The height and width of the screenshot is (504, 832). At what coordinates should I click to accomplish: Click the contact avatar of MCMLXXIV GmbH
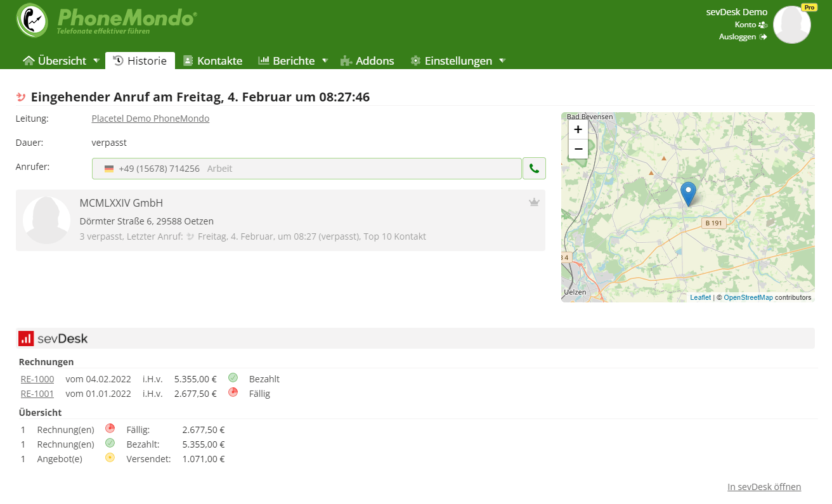(46, 220)
